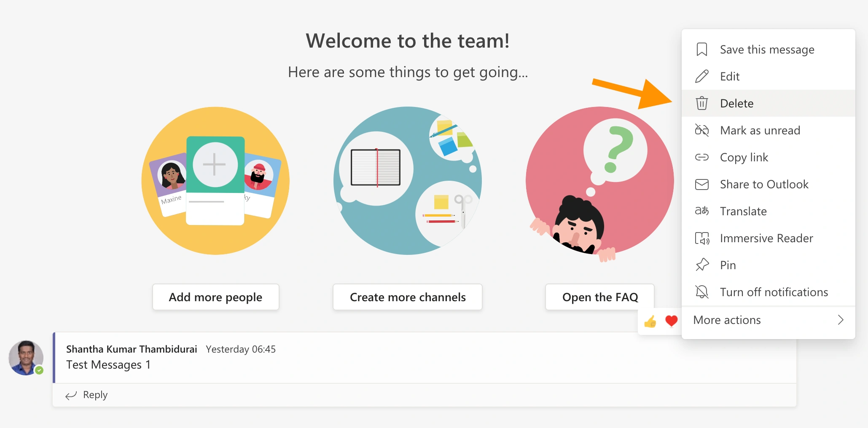The height and width of the screenshot is (428, 868).
Task: Click the Immersive Reader icon
Action: pyautogui.click(x=702, y=238)
